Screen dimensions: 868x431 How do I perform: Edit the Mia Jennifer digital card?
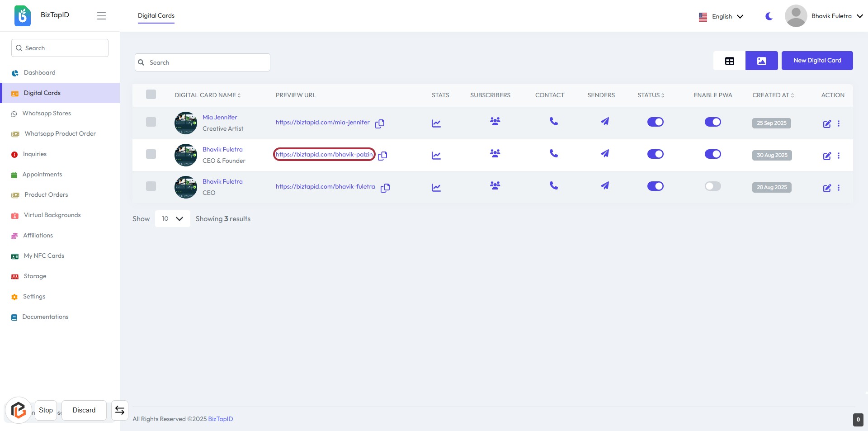826,124
